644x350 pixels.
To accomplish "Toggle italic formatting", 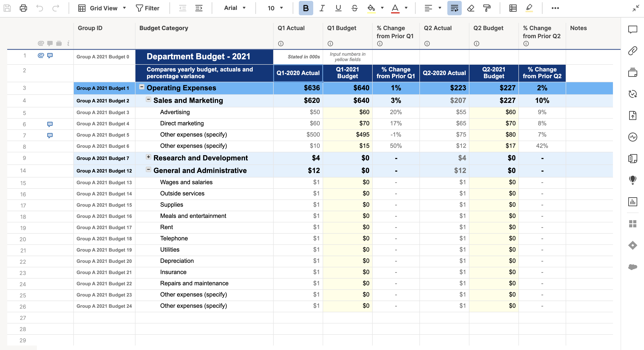I will pyautogui.click(x=322, y=8).
